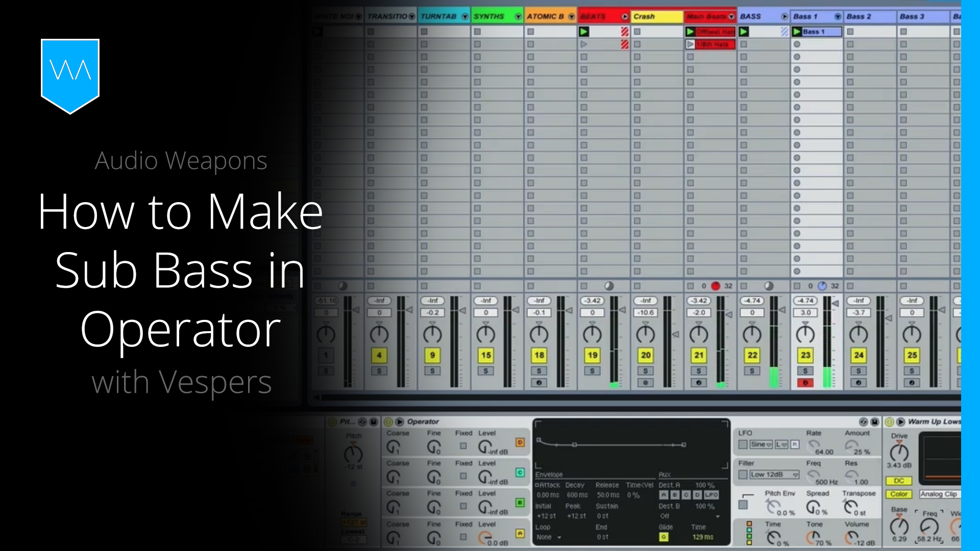This screenshot has width=980, height=551.
Task: Click the Drive knob at 3.43 dB
Action: tap(899, 452)
